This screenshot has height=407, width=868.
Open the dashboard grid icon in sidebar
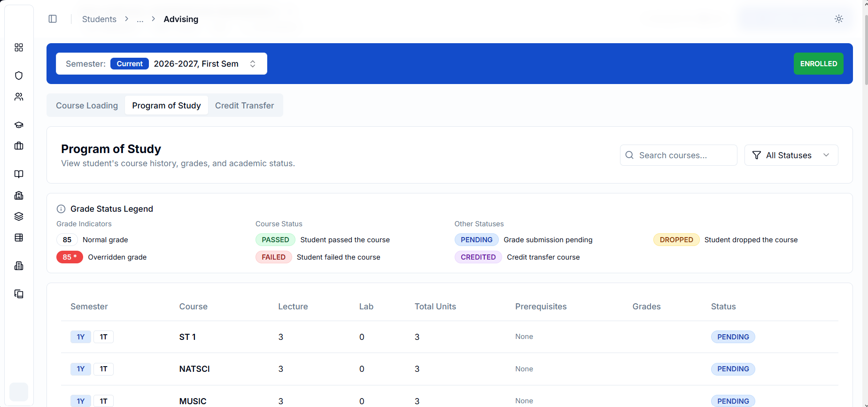(x=19, y=47)
